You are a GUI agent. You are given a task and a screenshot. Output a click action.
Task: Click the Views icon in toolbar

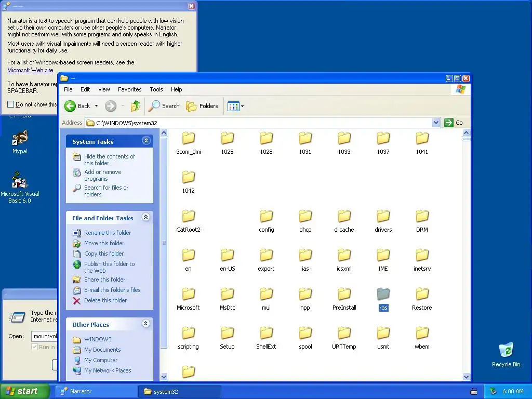tap(233, 106)
